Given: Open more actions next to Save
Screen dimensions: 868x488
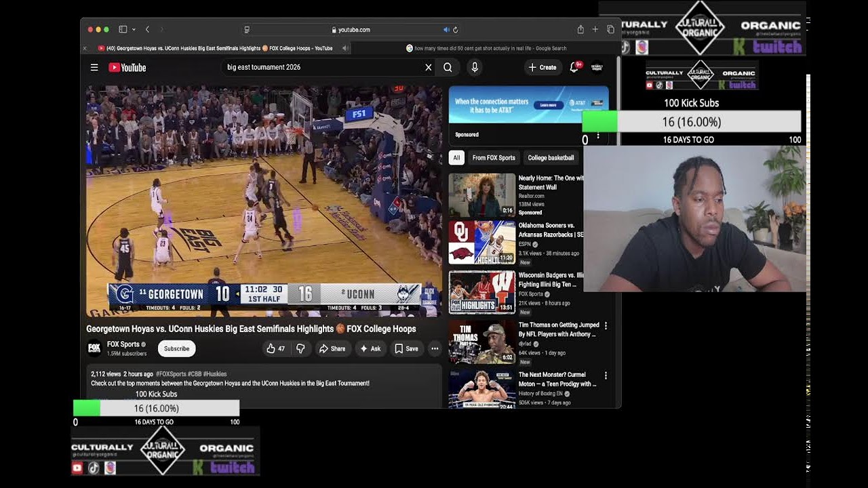Looking at the screenshot, I should (x=435, y=348).
